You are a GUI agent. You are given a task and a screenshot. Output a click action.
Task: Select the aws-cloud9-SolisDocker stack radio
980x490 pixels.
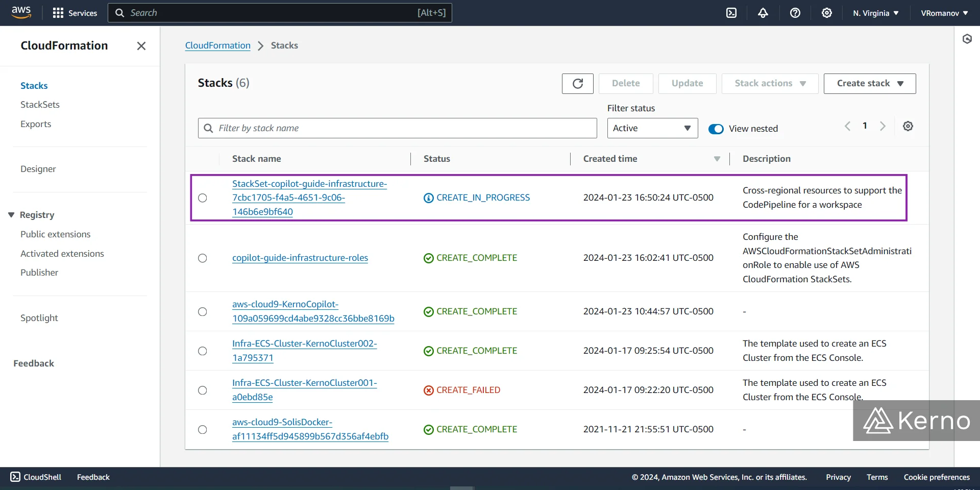point(203,430)
